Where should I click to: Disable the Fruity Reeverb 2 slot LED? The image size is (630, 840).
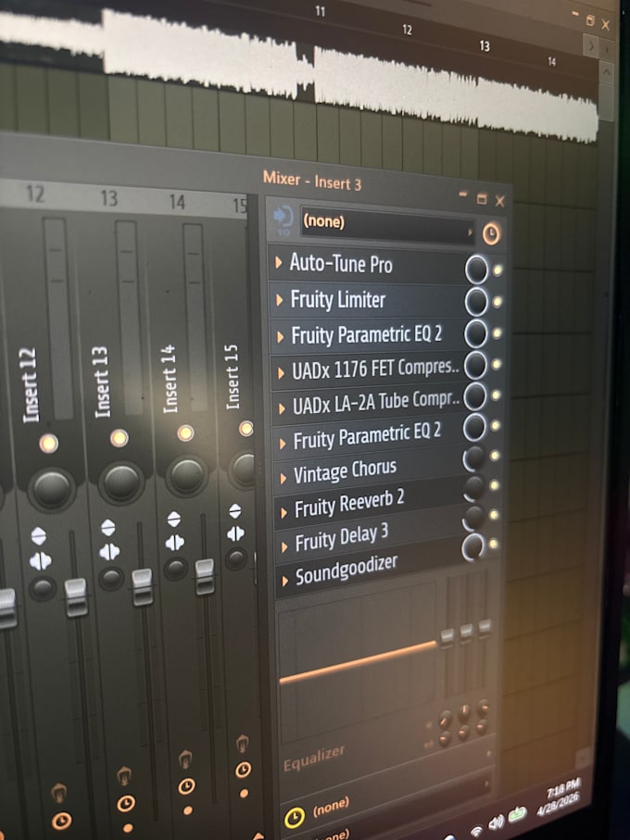pyautogui.click(x=494, y=485)
